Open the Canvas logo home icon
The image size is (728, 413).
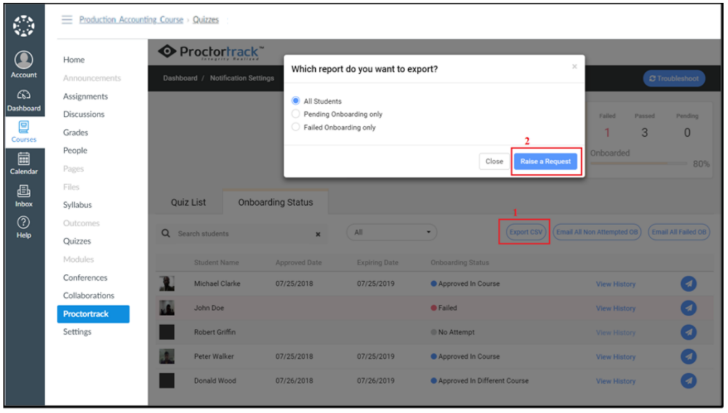point(24,26)
